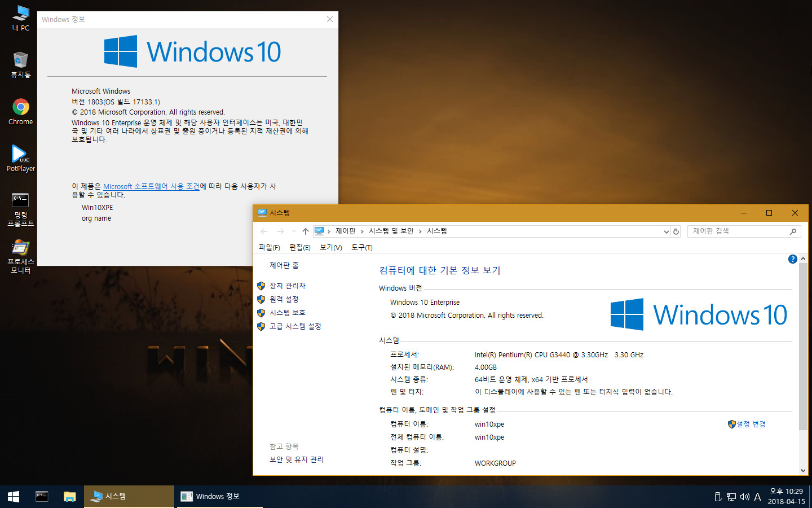The width and height of the screenshot is (812, 508).
Task: Open recent locations dropdown arrow
Action: [294, 231]
